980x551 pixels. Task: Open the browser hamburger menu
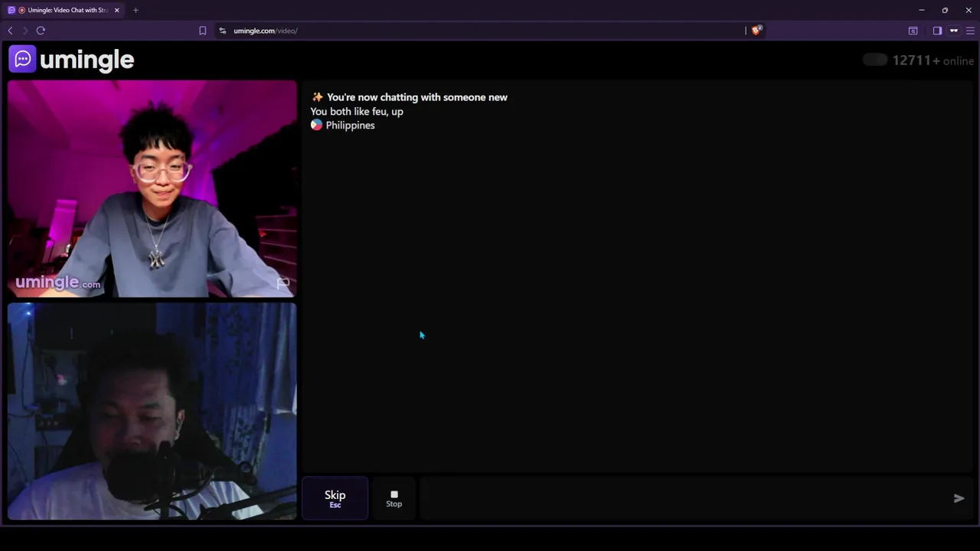coord(970,31)
